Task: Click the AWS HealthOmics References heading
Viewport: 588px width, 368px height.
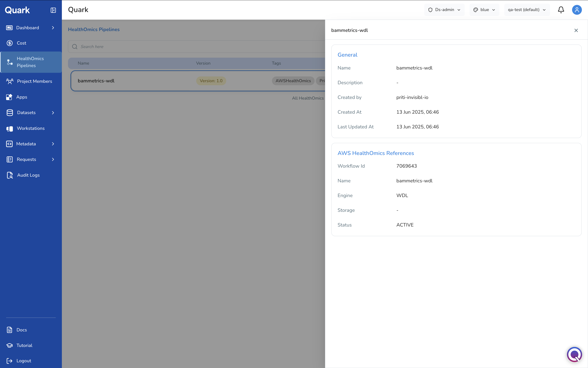Action: click(x=376, y=153)
